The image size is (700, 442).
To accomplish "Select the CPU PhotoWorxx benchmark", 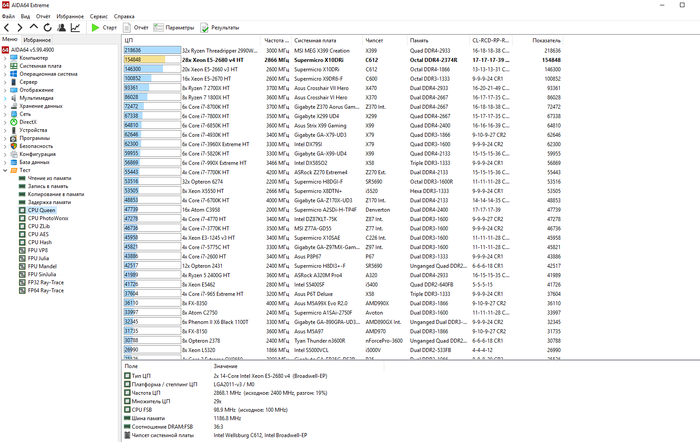I will pyautogui.click(x=48, y=218).
